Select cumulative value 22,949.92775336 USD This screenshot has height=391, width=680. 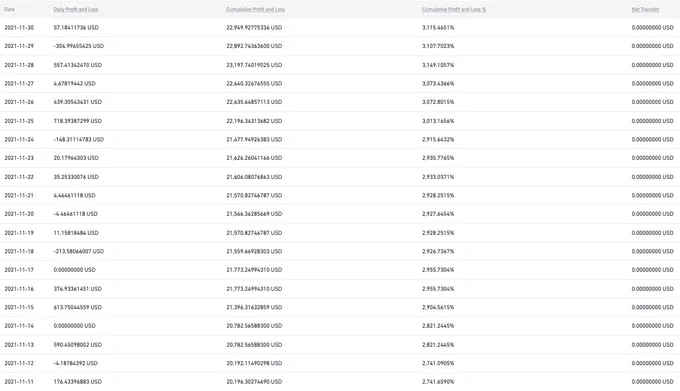(x=254, y=27)
